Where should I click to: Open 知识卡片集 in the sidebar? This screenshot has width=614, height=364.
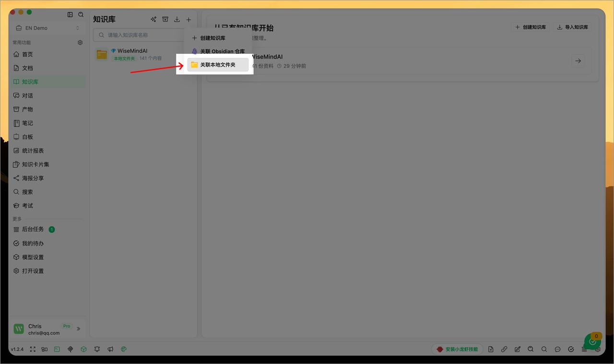(48, 164)
